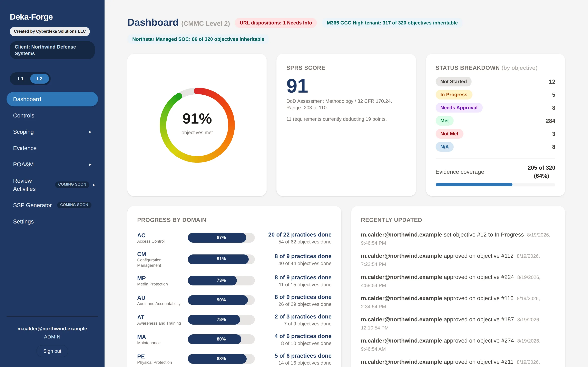Open Settings in the sidebar
Image resolution: width=588 pixels, height=367 pixels.
(52, 221)
